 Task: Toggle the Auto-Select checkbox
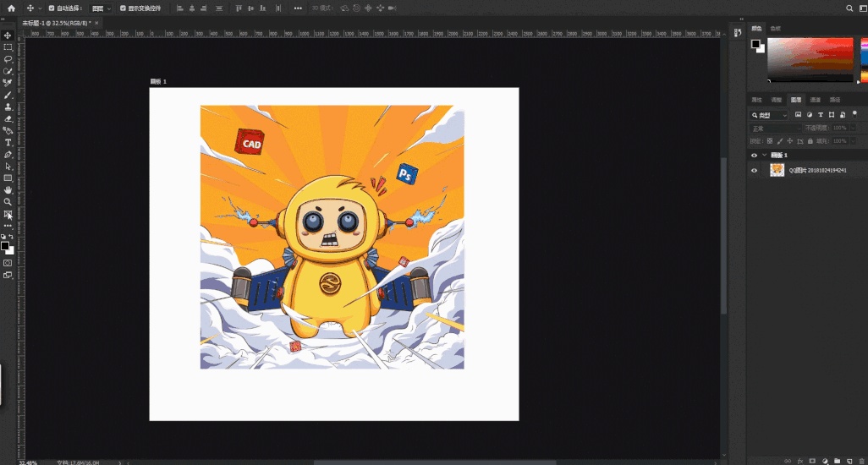tap(52, 8)
